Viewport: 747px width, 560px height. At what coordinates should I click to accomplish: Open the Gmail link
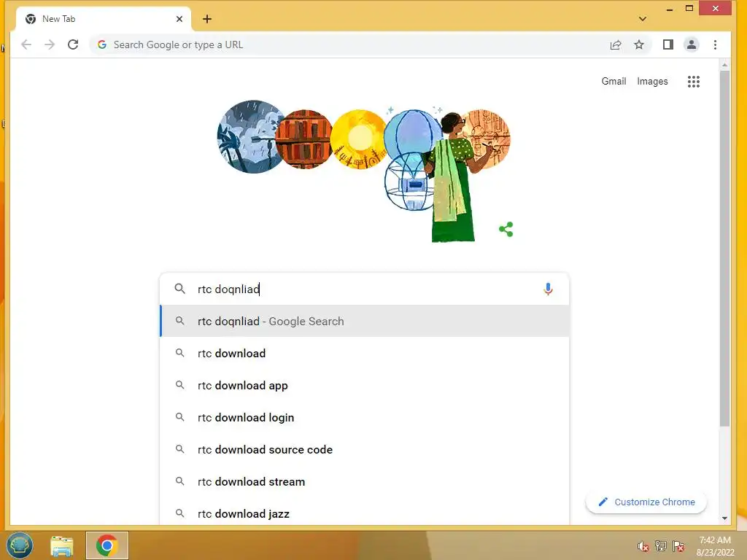(x=614, y=82)
